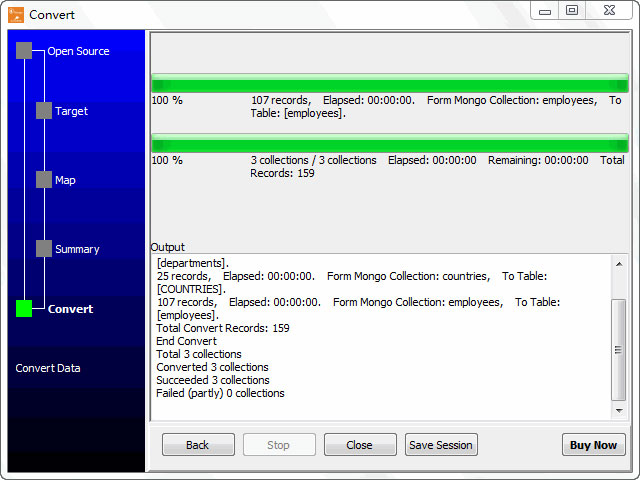Click the upper collection progress bar
The width and height of the screenshot is (640, 480).
pos(390,83)
